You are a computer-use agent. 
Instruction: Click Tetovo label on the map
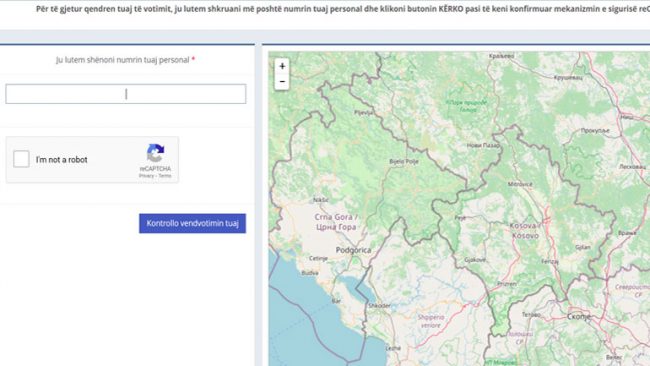point(531,315)
